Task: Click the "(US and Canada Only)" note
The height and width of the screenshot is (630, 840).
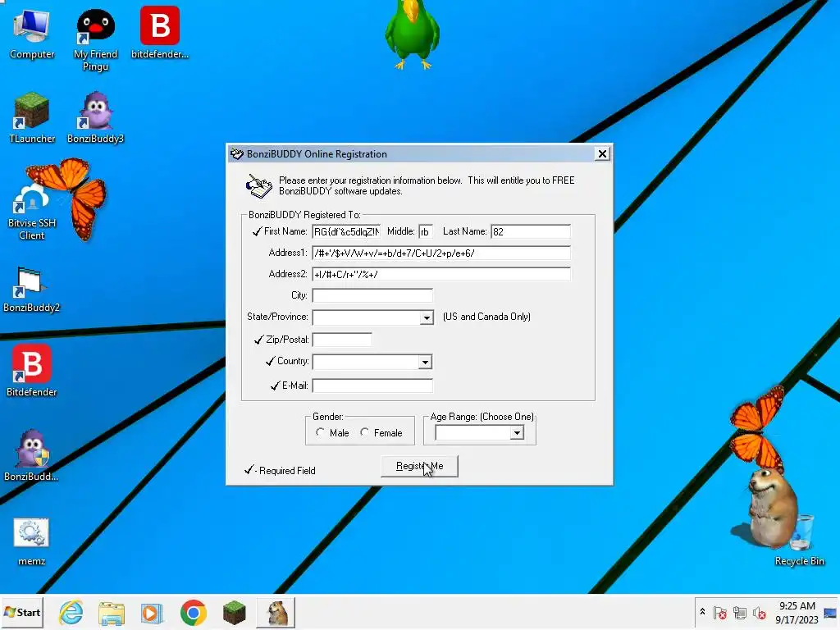Action: pyautogui.click(x=486, y=317)
